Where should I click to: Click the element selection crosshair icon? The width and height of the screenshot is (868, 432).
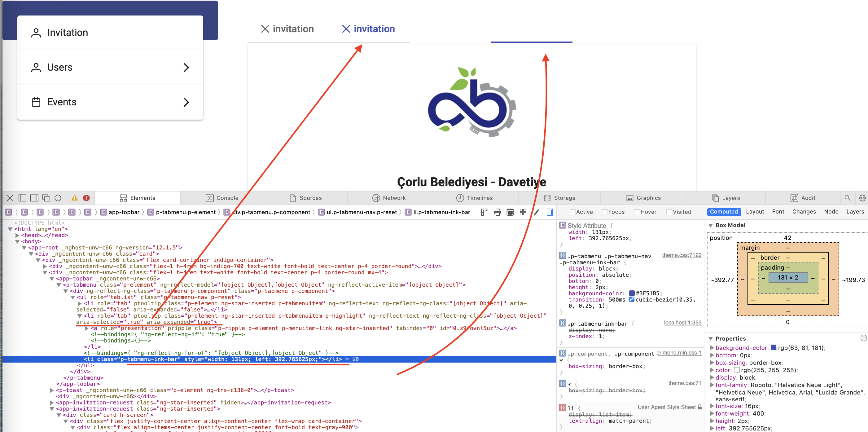pyautogui.click(x=58, y=198)
